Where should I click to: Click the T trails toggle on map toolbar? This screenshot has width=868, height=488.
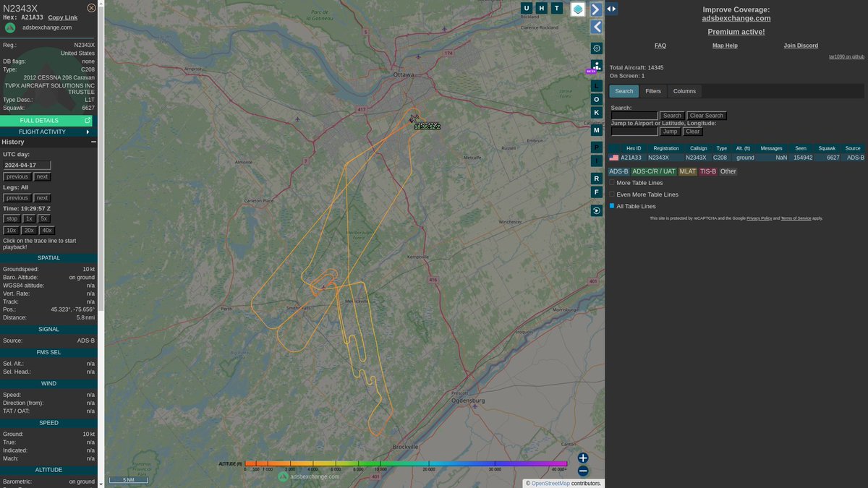pos(557,8)
